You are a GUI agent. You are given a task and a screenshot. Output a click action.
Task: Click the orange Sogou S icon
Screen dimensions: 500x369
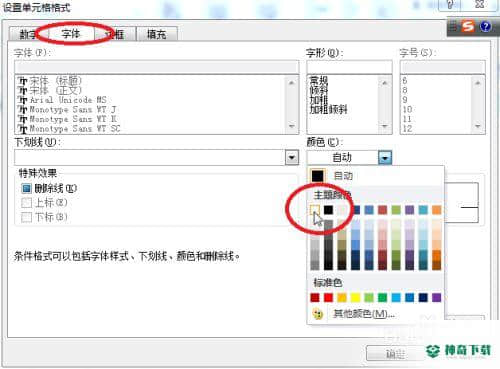468,26
